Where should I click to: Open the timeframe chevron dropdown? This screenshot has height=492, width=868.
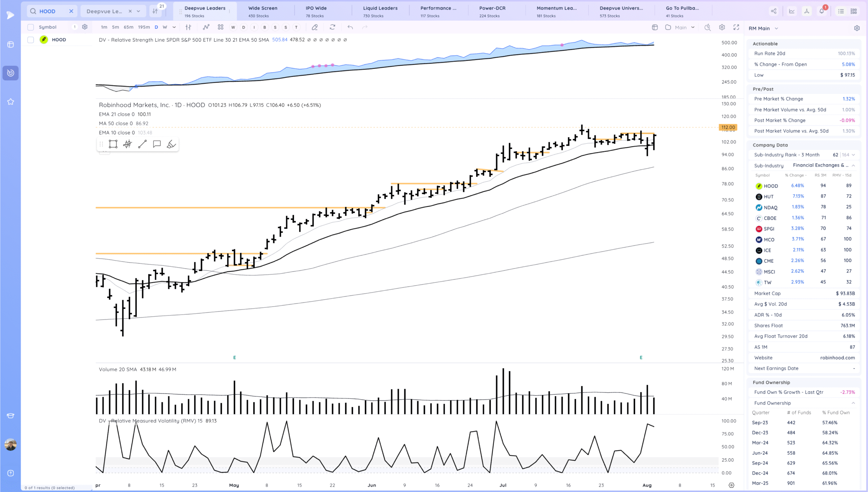pyautogui.click(x=174, y=27)
